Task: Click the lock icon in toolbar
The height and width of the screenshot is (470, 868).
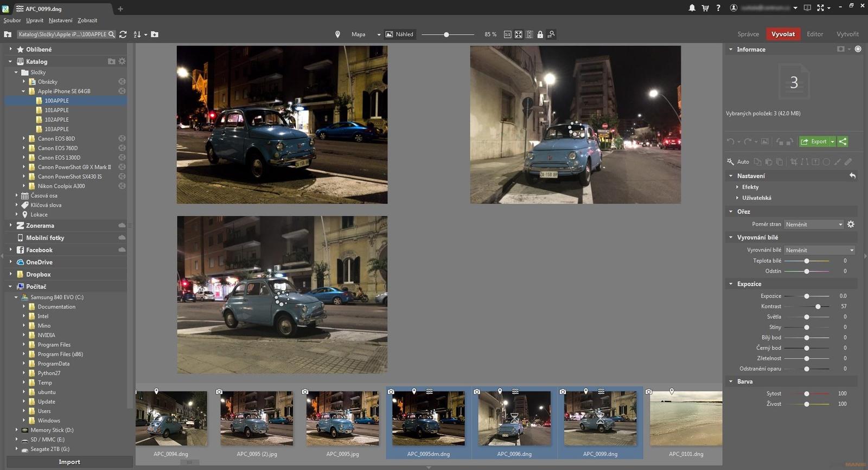Action: (540, 34)
